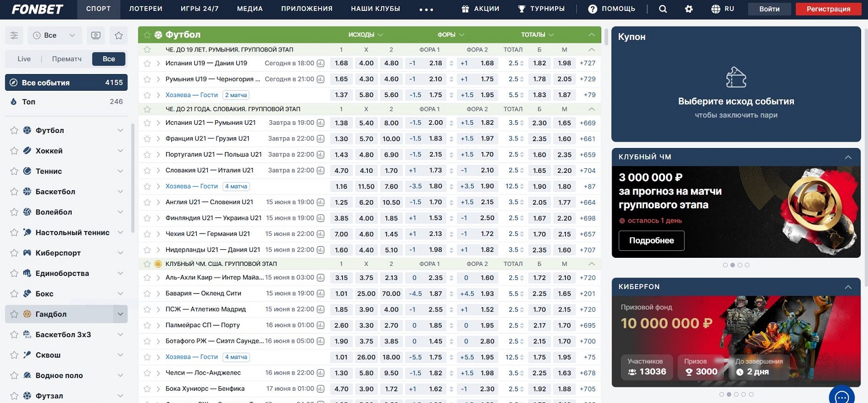Expand the Киберспорт sidebar chevron
The image size is (868, 403).
(120, 253)
